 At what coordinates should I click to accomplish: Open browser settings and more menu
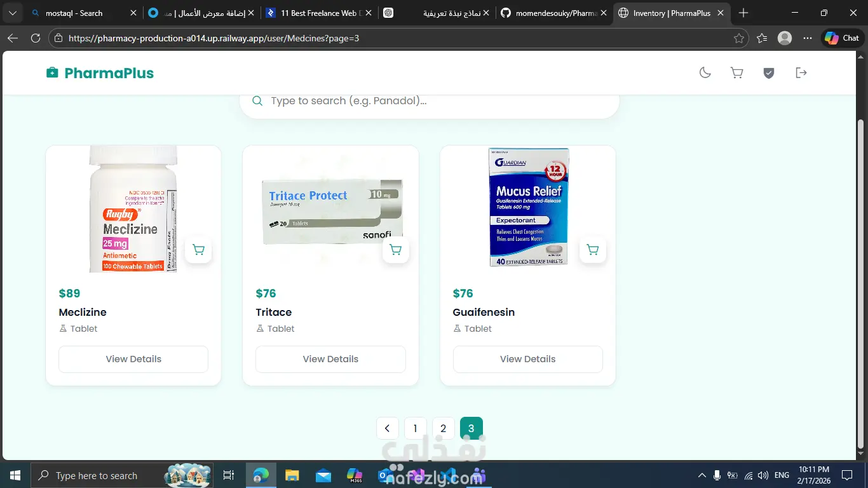(808, 38)
